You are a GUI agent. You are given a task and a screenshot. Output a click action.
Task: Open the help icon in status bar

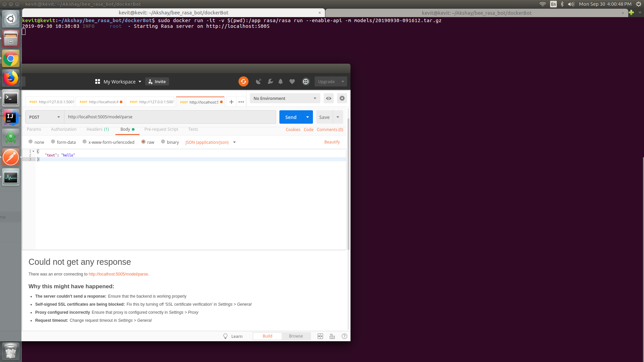coord(344,336)
